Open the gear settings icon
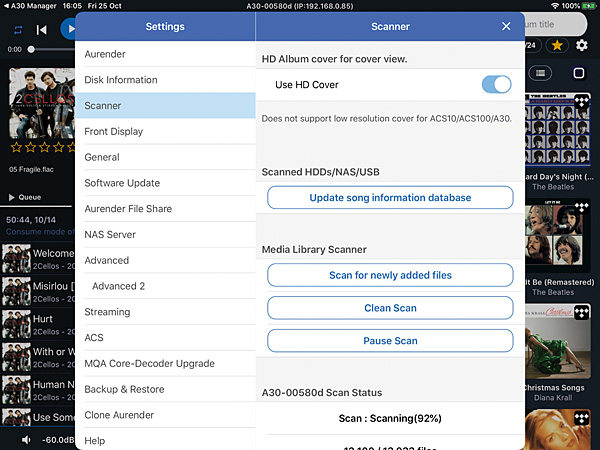This screenshot has width=600, height=450. [x=582, y=45]
